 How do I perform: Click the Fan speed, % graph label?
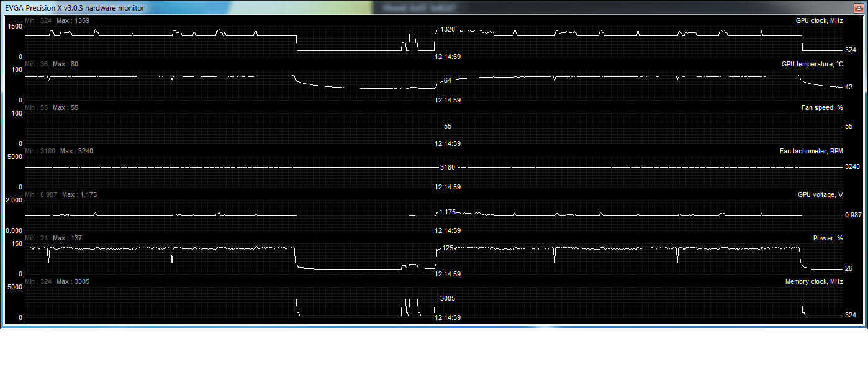(821, 108)
